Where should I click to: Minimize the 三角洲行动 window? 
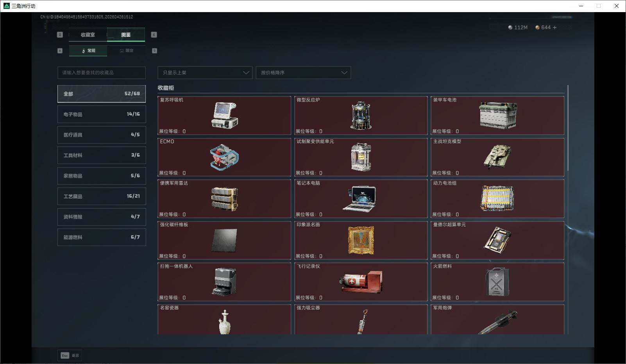(581, 6)
